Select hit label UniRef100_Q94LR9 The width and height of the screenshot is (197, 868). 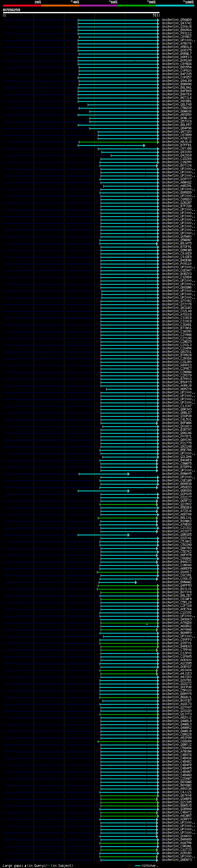(x=177, y=81)
